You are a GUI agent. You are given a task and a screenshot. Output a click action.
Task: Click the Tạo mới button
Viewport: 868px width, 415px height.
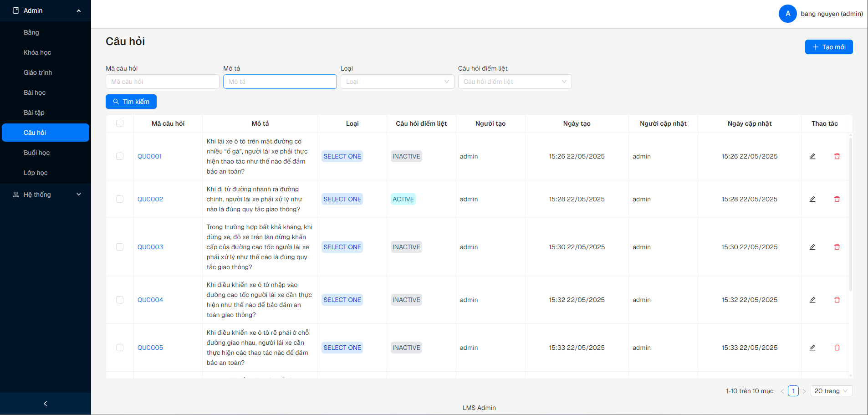[x=828, y=47]
